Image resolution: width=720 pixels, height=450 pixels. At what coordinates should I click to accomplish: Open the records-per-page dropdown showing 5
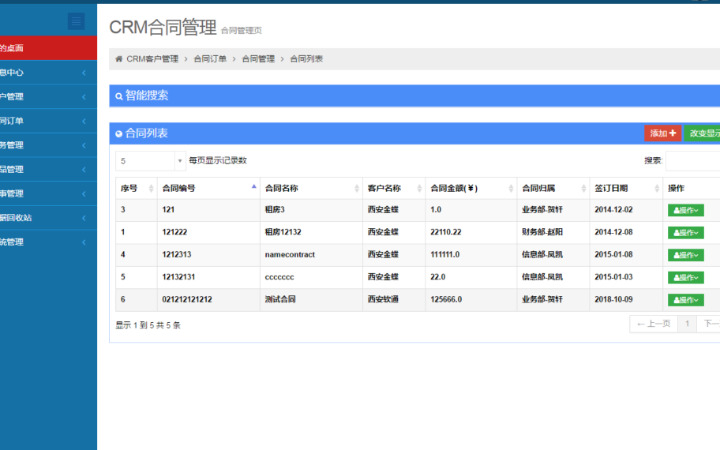pyautogui.click(x=151, y=161)
